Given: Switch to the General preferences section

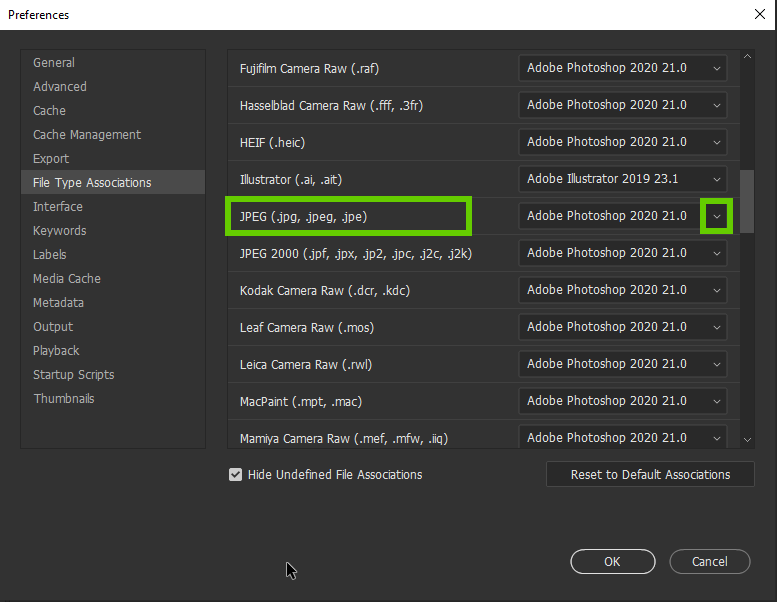Looking at the screenshot, I should pyautogui.click(x=54, y=63).
